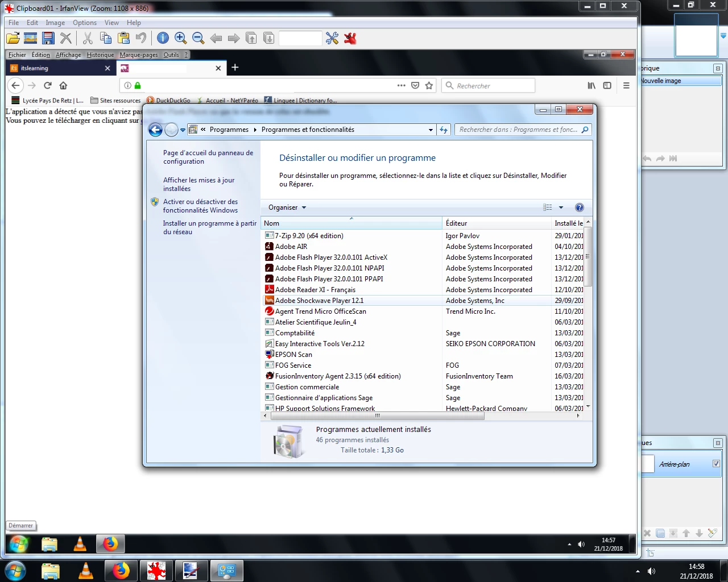Open the IrfanView File menu
The width and height of the screenshot is (728, 582).
tap(14, 23)
